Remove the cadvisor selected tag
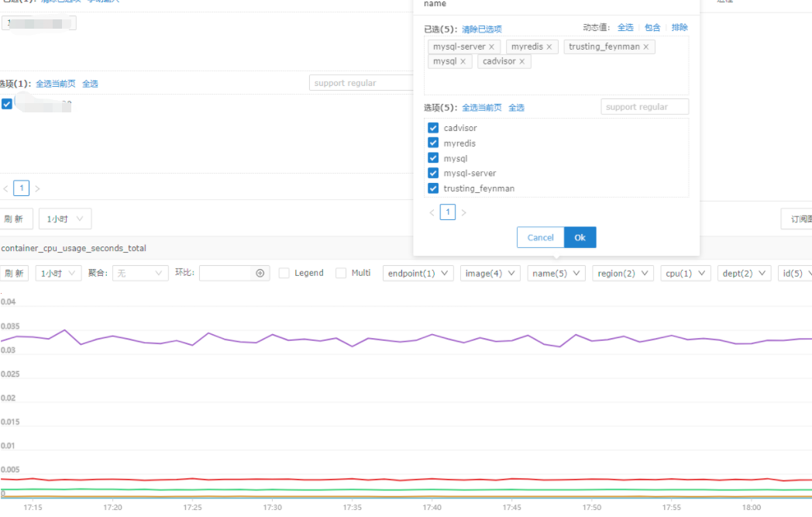Image resolution: width=812 pixels, height=517 pixels. (x=522, y=62)
